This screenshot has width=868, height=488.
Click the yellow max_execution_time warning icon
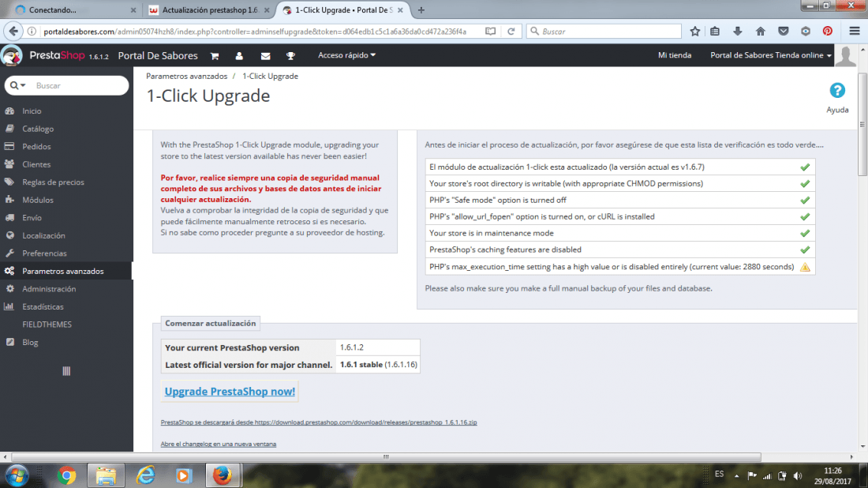point(805,267)
